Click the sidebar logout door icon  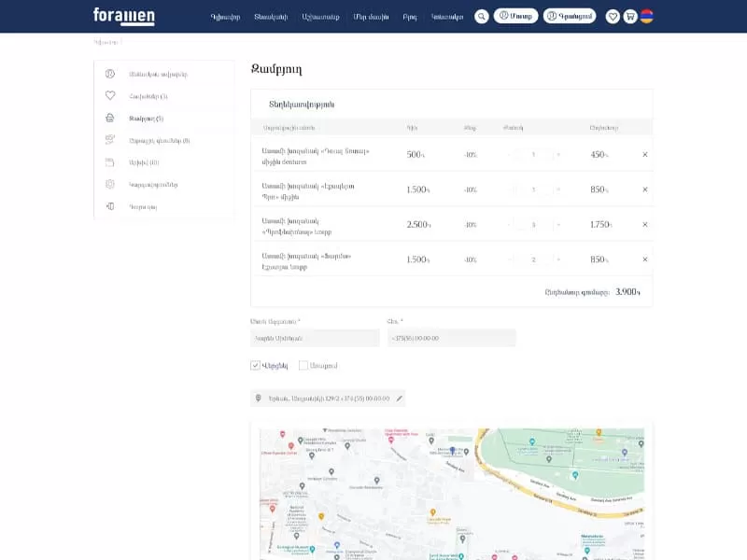point(110,206)
